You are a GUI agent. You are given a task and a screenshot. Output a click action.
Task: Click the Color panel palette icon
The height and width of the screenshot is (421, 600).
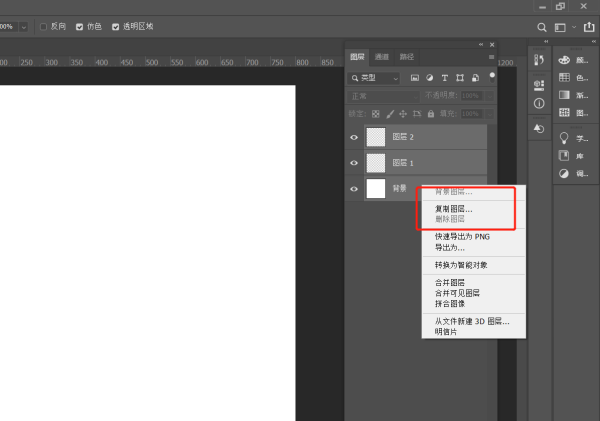(564, 60)
